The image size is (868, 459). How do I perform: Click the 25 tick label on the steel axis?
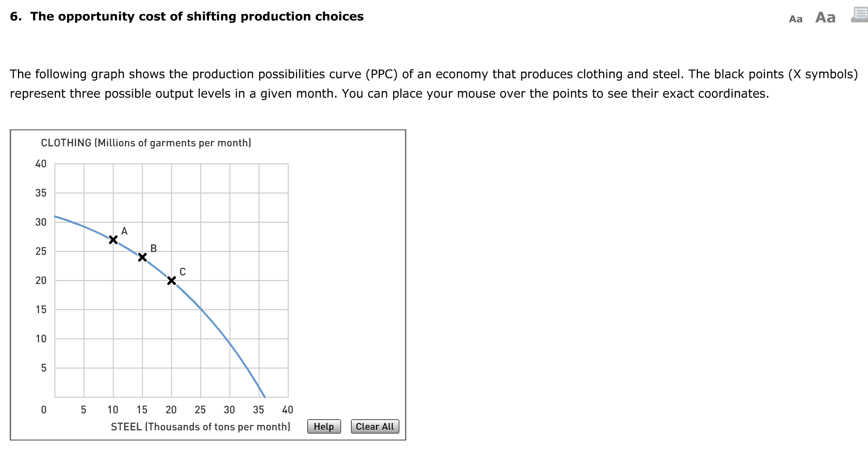200,410
